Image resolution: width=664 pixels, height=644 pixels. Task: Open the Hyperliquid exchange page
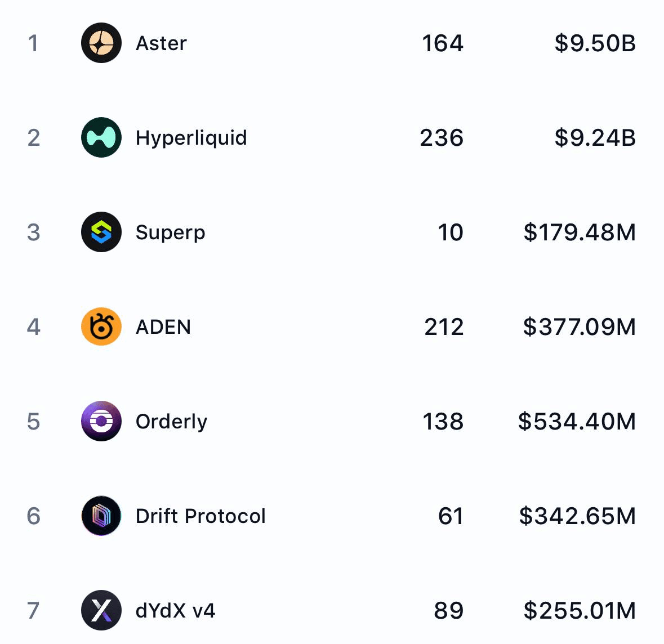tap(191, 138)
